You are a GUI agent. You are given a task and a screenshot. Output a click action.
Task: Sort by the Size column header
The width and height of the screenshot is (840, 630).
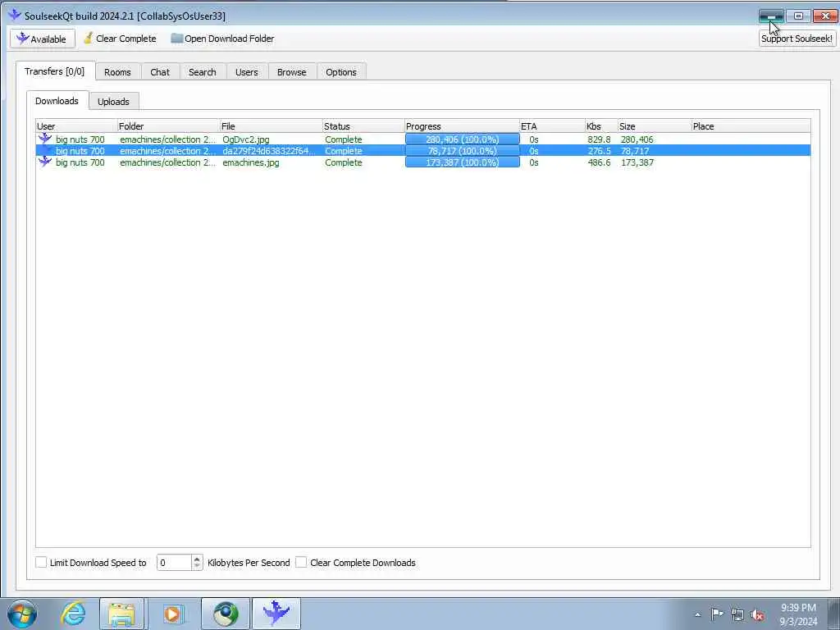654,126
